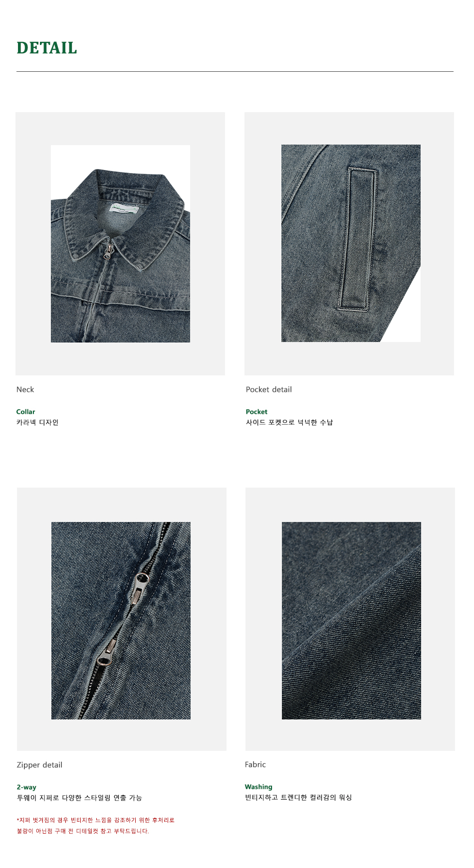Click the 카라넥 디자인 description

pyautogui.click(x=37, y=422)
